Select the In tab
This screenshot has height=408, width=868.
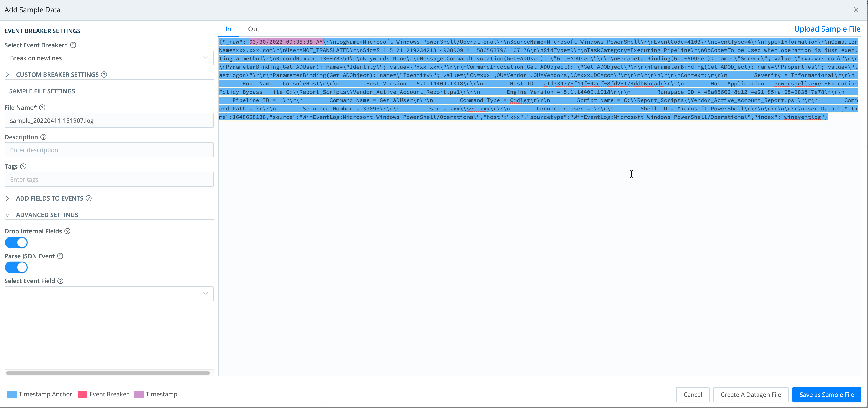coord(228,29)
